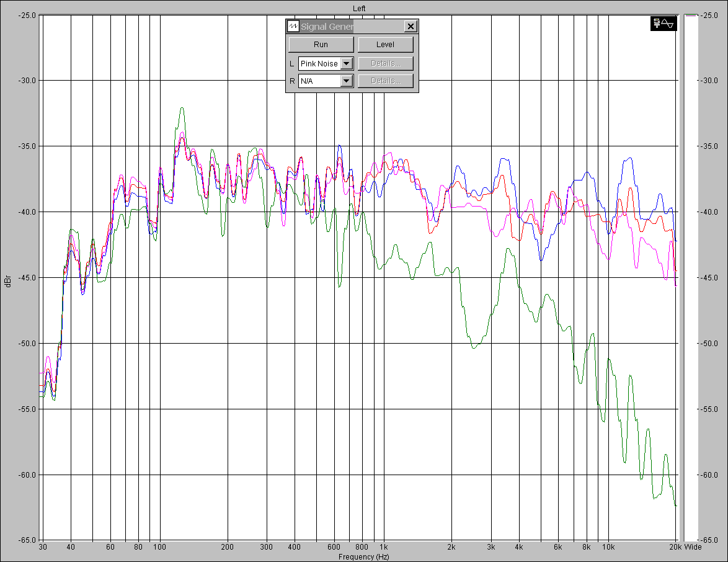728x562 pixels.
Task: Click the N/A field for R channel
Action: (x=319, y=81)
